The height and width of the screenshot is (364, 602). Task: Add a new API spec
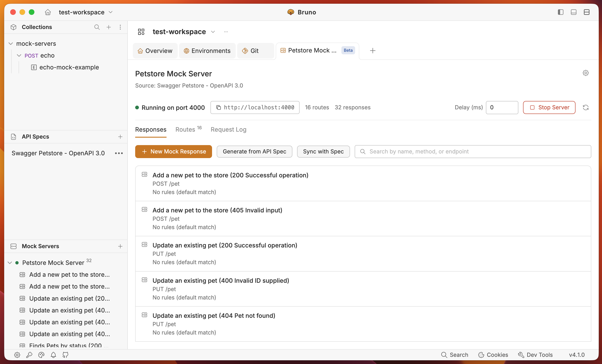tap(120, 137)
